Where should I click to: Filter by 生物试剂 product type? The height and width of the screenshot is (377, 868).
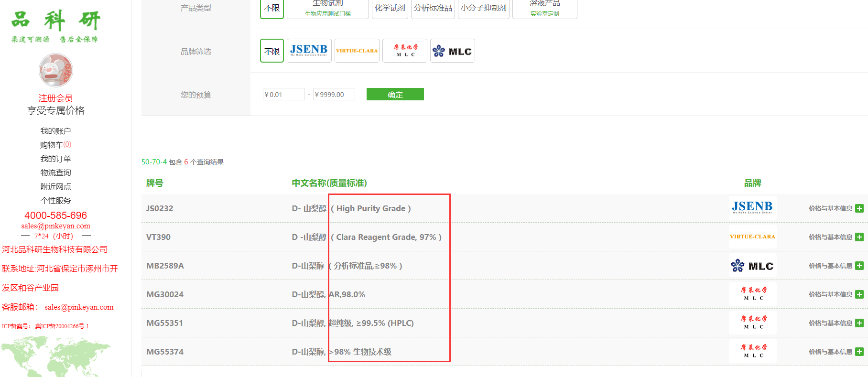pyautogui.click(x=328, y=8)
